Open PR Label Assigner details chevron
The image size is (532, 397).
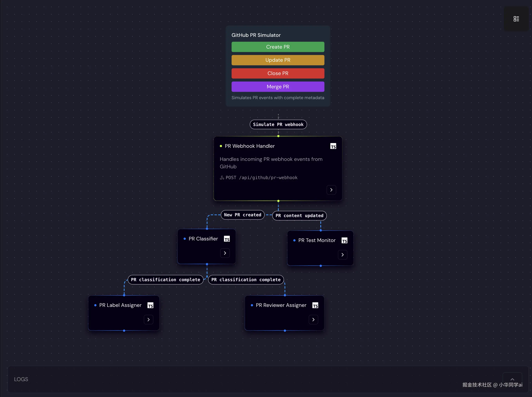[148, 320]
